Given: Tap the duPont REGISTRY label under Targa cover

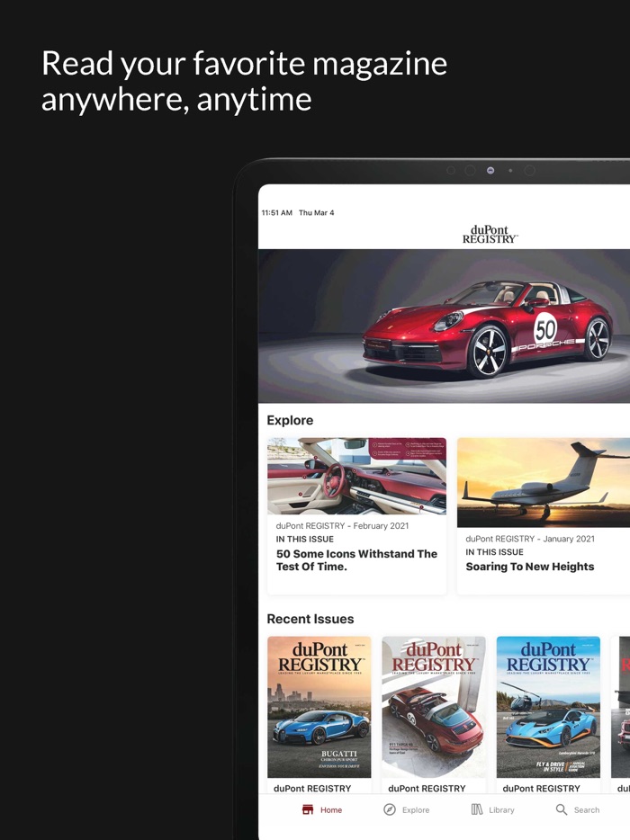Looking at the screenshot, I should pos(427,788).
